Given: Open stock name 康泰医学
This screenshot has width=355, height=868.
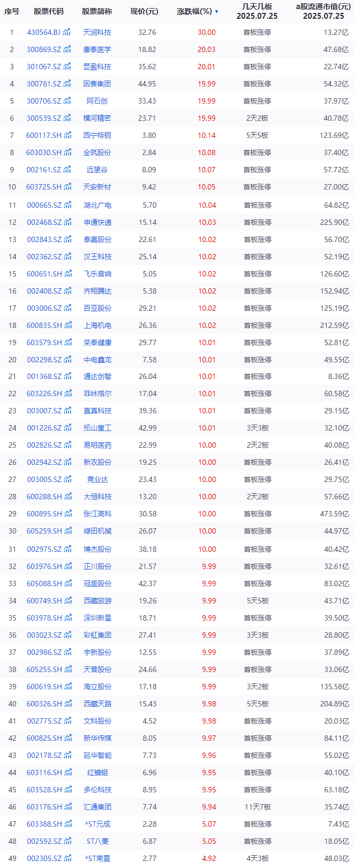Looking at the screenshot, I should coord(98,49).
